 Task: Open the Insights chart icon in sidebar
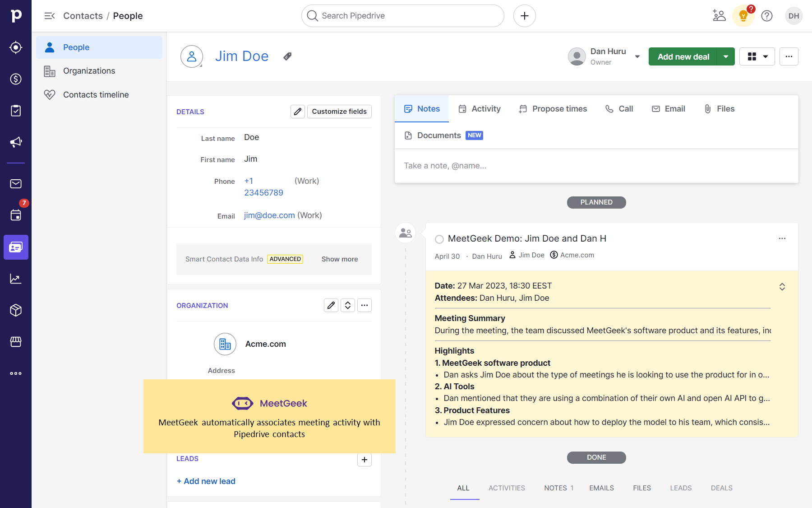tap(16, 279)
